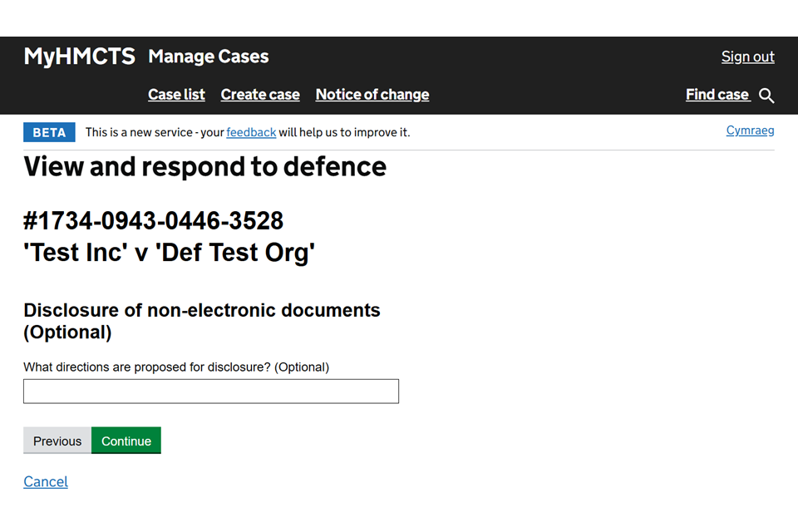Image resolution: width=798 pixels, height=532 pixels.
Task: Open the Find case link
Action: [717, 95]
